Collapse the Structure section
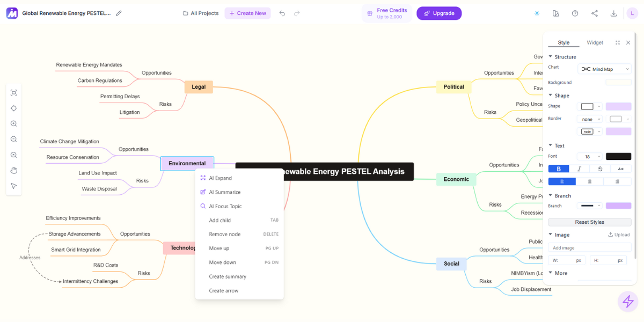Viewport: 644px width, 322px height. click(x=550, y=57)
